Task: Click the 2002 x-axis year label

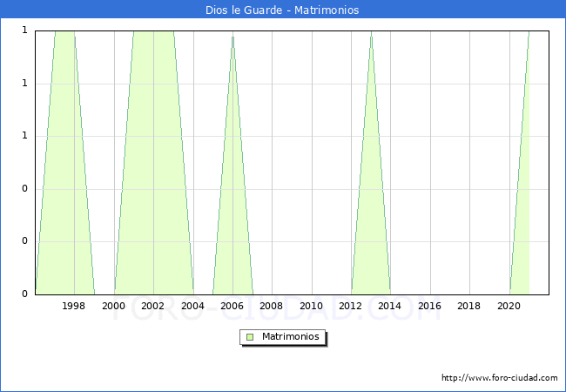Action: [x=153, y=306]
